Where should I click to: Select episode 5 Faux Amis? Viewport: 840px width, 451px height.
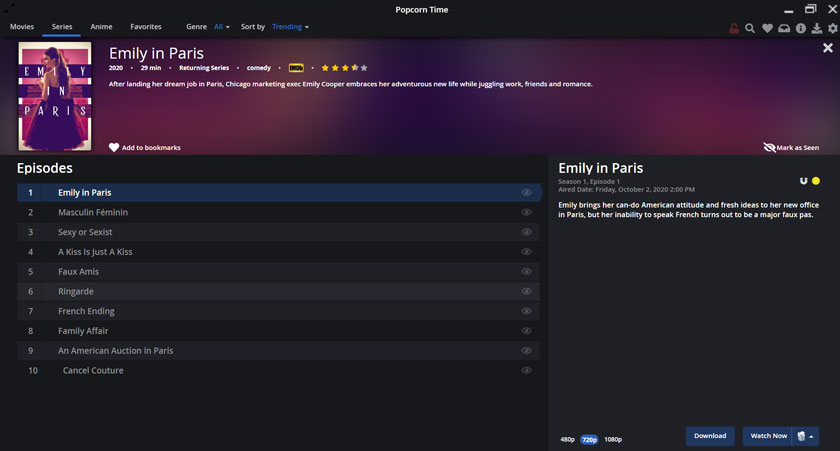point(279,272)
